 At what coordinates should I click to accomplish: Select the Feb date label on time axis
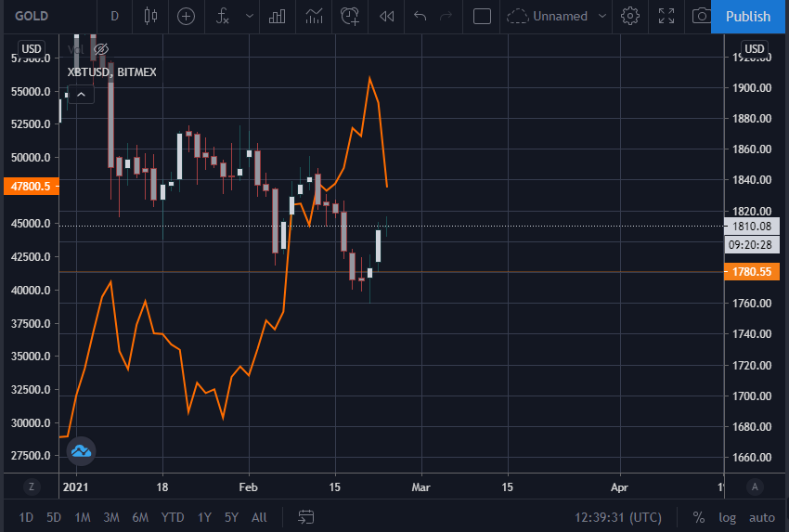pyautogui.click(x=248, y=487)
